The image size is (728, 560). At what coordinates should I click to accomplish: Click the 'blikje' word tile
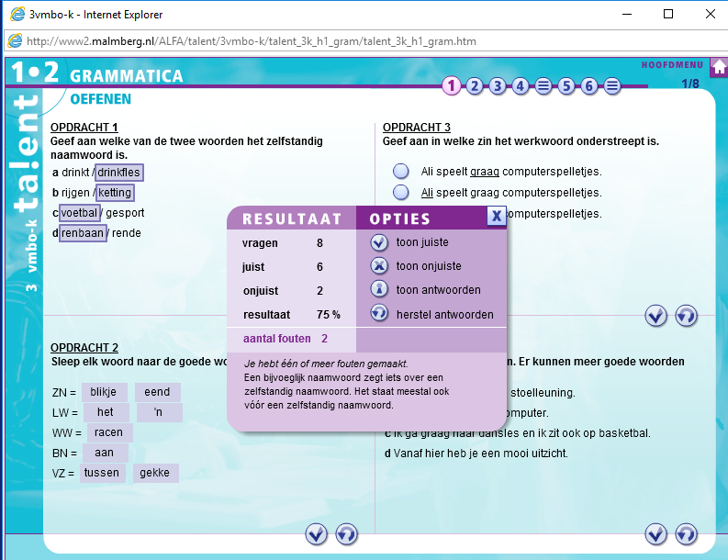(x=105, y=392)
